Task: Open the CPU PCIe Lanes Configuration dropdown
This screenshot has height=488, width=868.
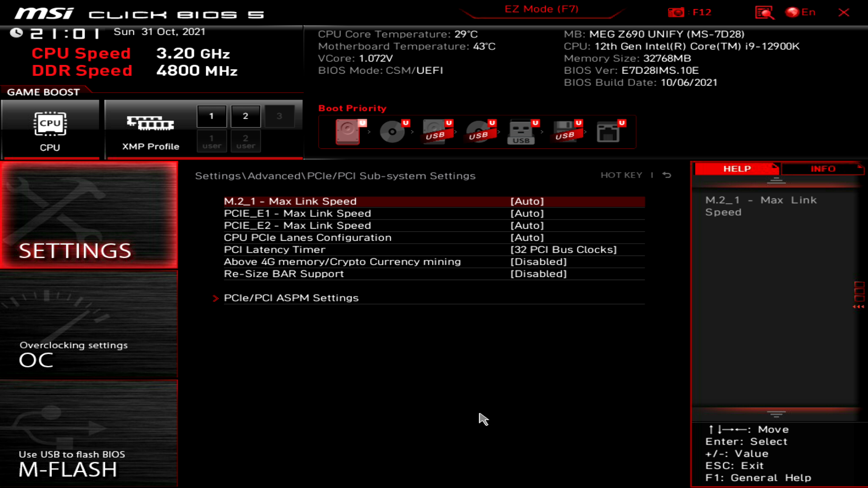Action: point(527,237)
